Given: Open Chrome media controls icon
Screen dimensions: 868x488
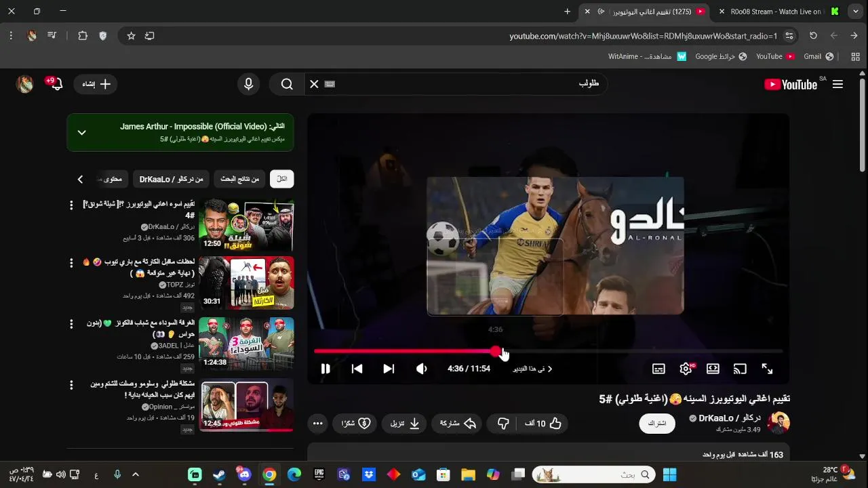Looking at the screenshot, I should coord(52,36).
